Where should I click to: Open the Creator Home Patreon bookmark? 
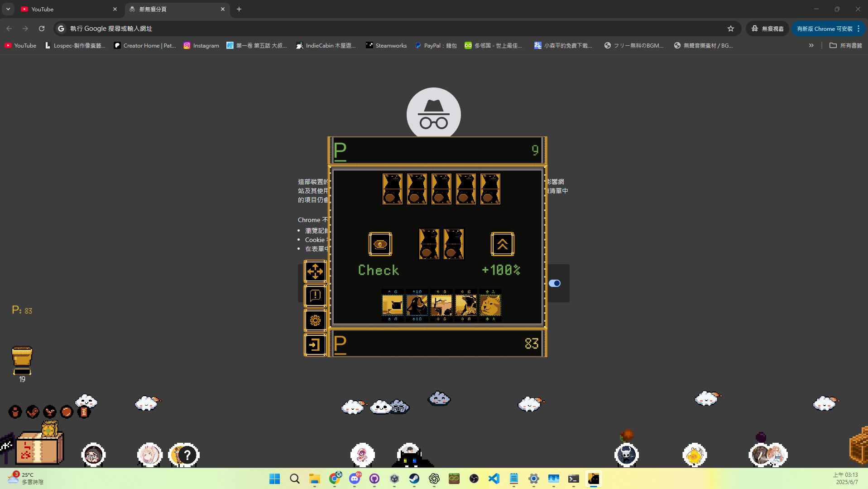click(145, 45)
